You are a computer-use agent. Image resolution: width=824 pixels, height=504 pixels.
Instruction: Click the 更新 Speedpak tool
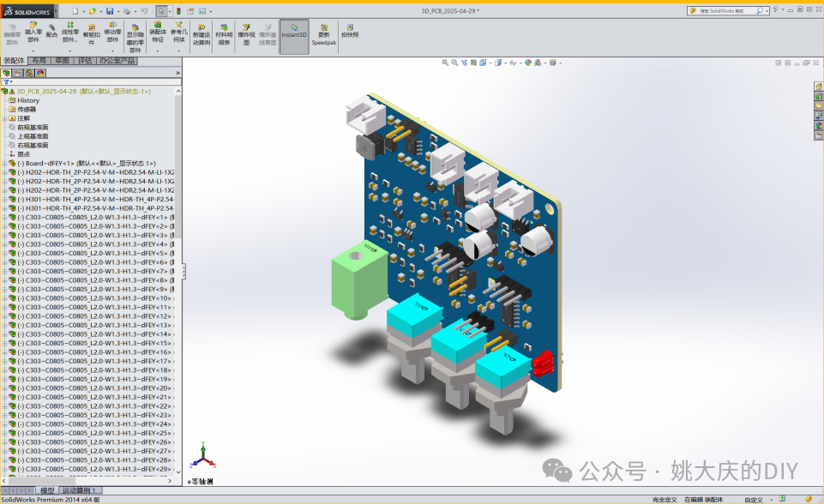click(324, 34)
